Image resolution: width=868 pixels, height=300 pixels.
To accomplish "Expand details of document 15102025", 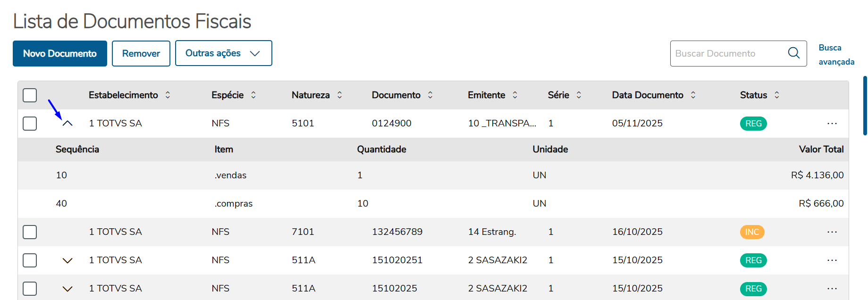I will tap(67, 289).
